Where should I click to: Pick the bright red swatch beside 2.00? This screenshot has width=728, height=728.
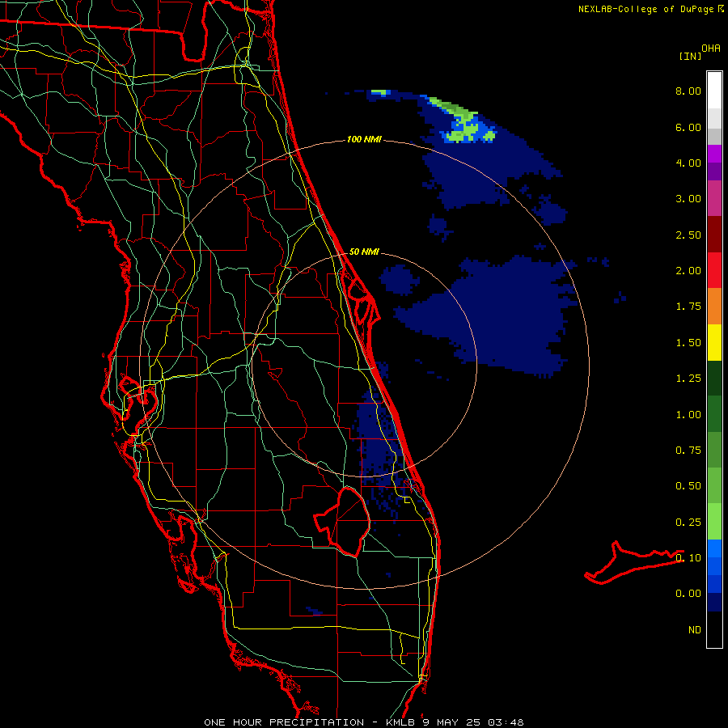click(x=714, y=270)
